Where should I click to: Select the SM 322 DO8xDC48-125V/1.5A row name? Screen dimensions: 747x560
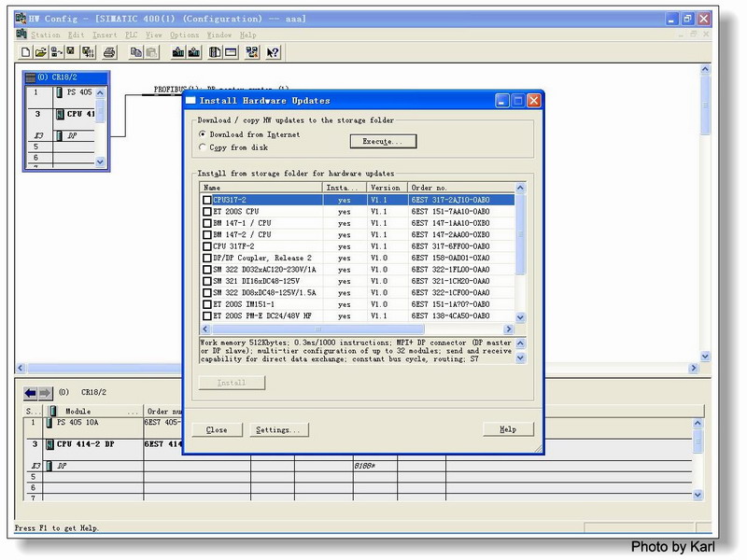pos(264,293)
